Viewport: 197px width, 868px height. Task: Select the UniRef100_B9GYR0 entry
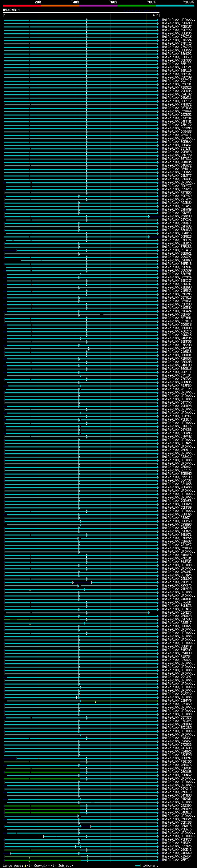point(177,30)
